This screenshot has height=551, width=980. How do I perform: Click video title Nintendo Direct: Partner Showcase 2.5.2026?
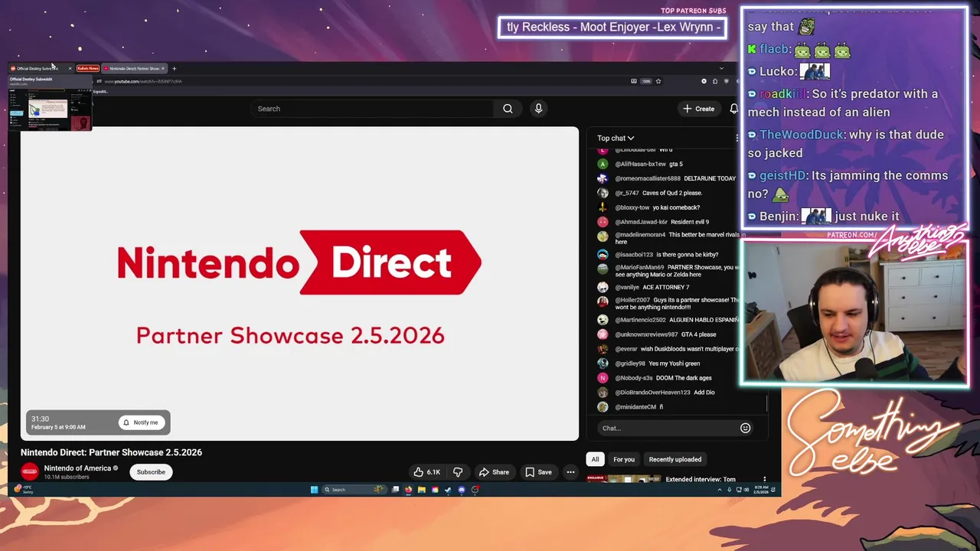tap(111, 452)
